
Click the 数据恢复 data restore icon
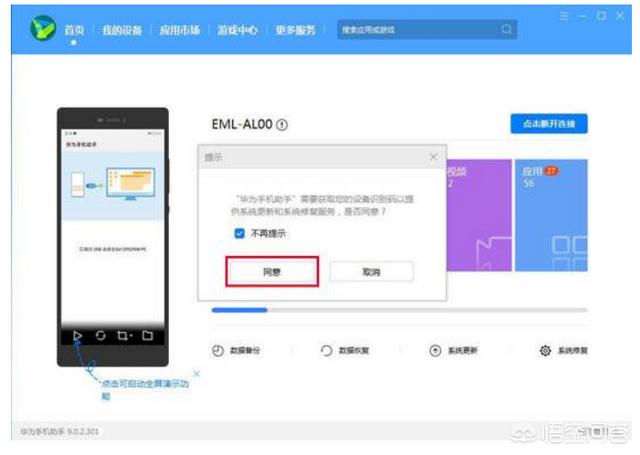click(327, 351)
